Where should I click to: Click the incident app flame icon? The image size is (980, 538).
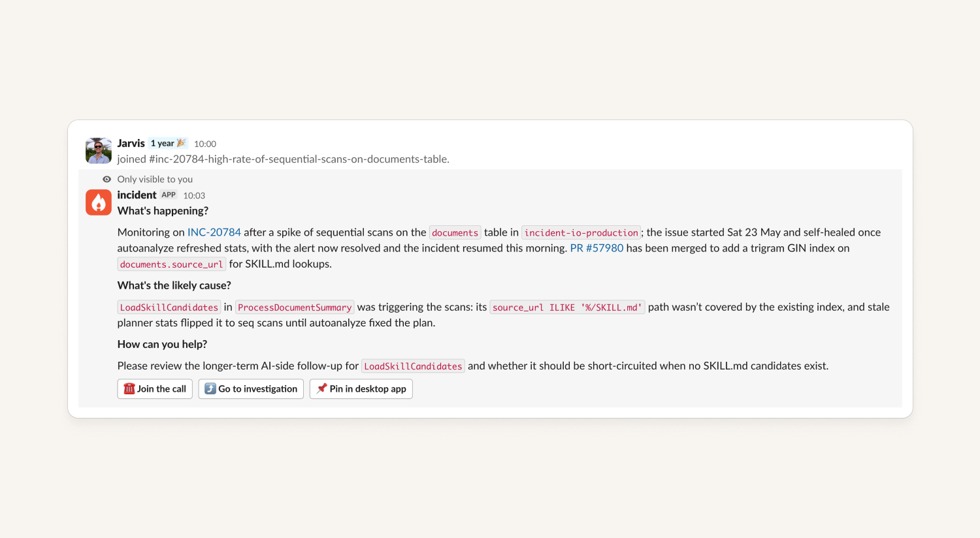(99, 202)
